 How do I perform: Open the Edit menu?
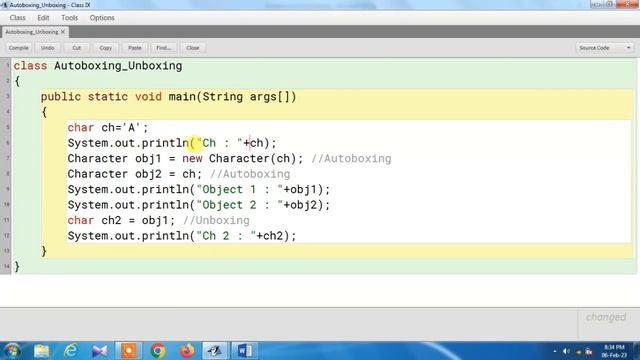(43, 18)
